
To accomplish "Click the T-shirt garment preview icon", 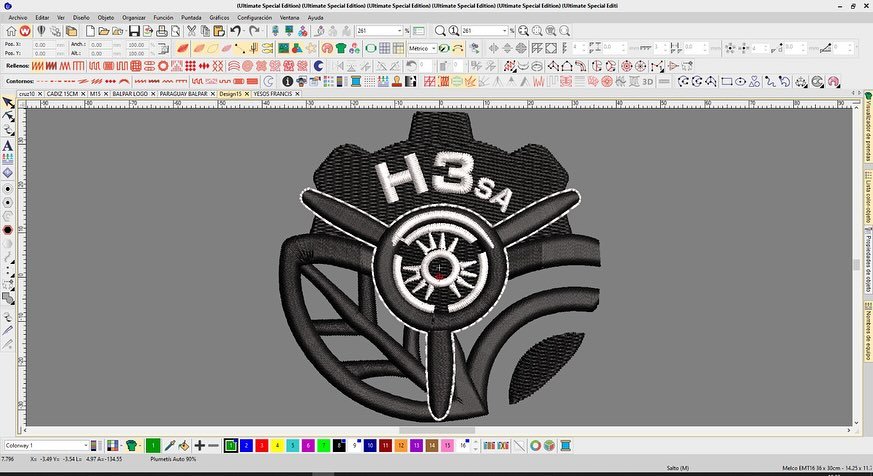I will pyautogui.click(x=341, y=48).
